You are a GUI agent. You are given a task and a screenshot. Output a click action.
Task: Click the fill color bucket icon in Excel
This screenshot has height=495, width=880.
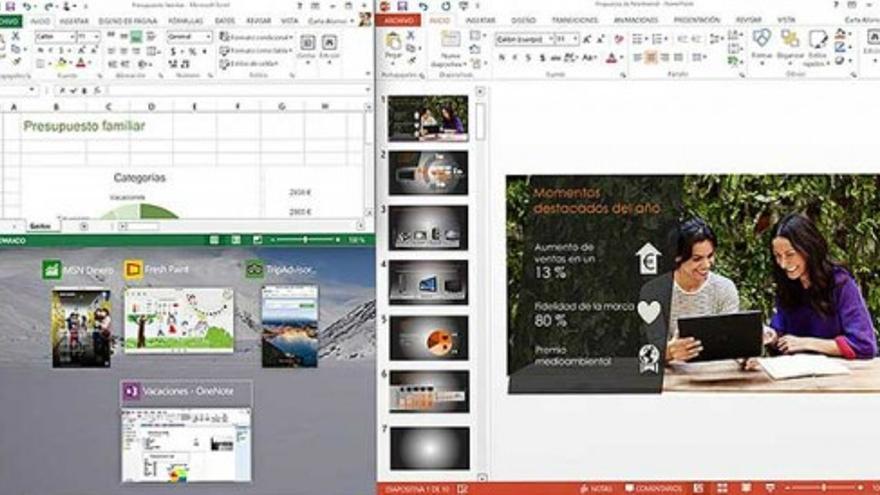pos(62,63)
